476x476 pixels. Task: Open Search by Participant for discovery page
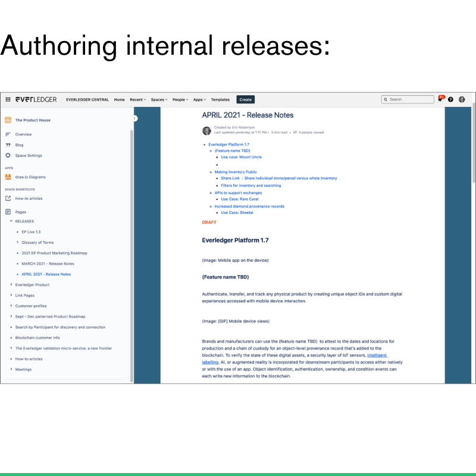61,327
